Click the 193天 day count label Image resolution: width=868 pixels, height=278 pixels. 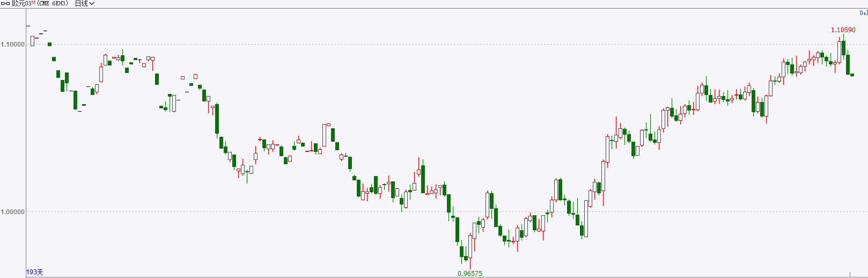pos(35,273)
